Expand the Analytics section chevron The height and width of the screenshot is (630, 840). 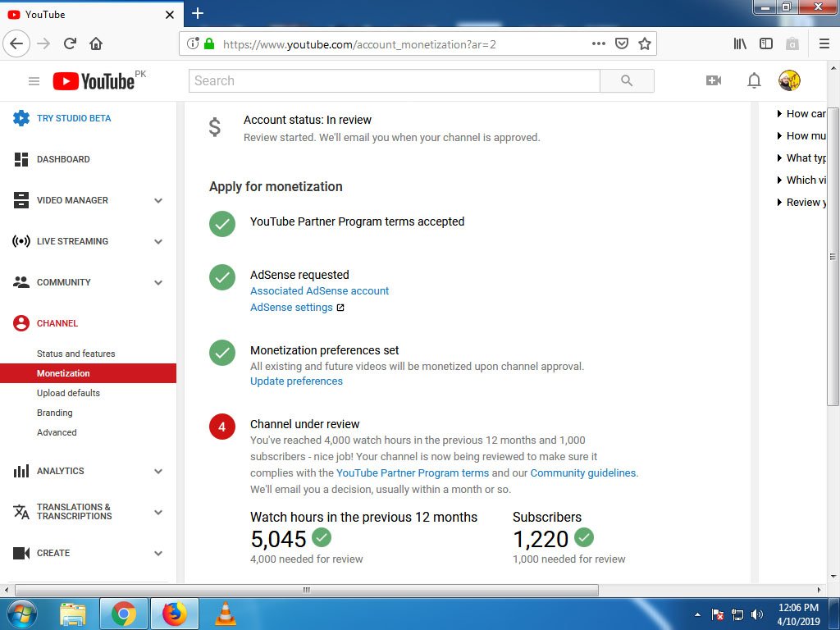(158, 472)
